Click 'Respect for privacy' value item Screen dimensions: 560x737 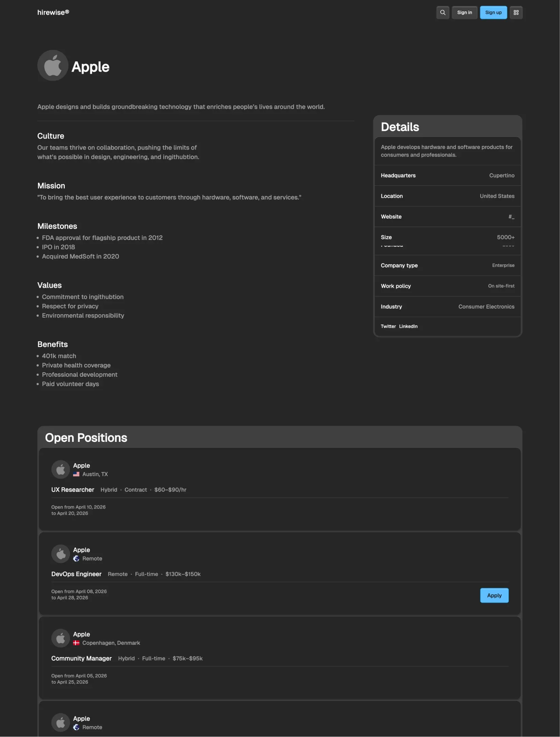click(70, 306)
